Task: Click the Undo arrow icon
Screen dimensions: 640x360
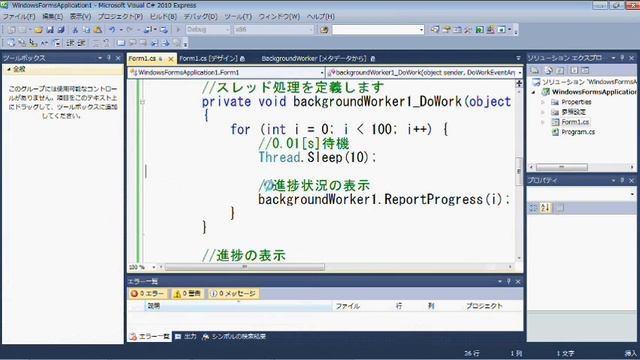Action: [112, 30]
